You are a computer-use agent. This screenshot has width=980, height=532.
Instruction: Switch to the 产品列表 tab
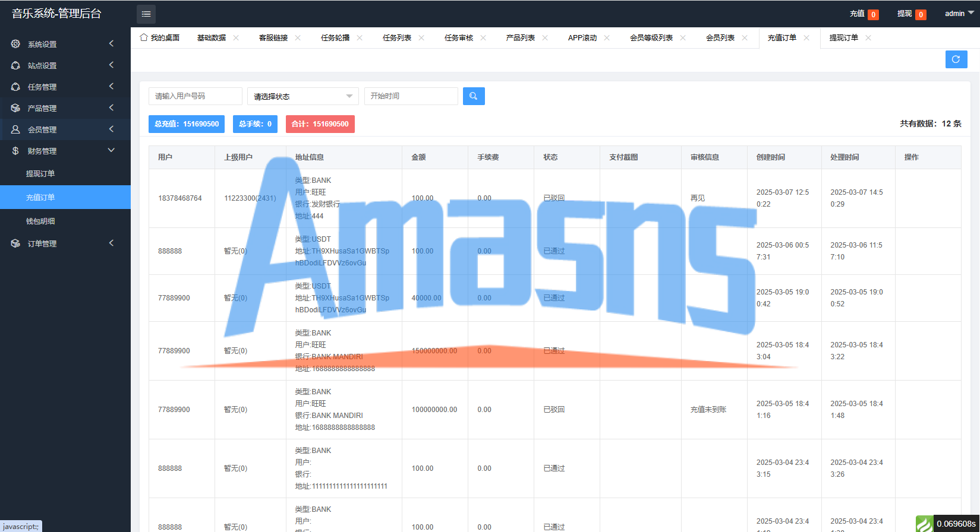click(x=521, y=38)
